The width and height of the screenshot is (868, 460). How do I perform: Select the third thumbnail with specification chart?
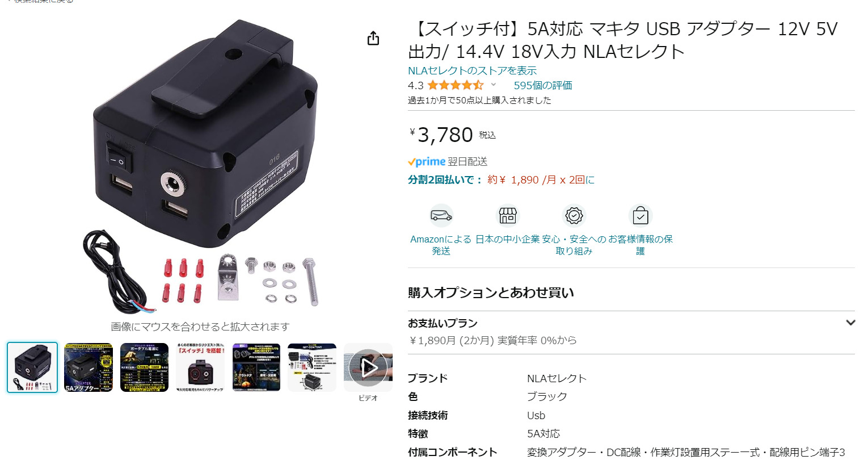click(144, 367)
